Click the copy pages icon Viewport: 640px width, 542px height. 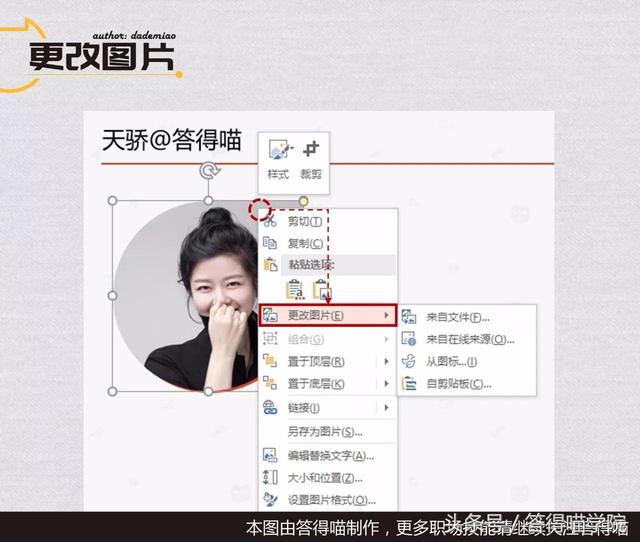tap(270, 243)
